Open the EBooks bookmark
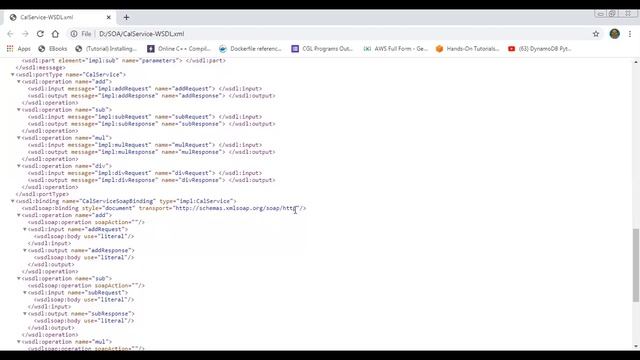 point(53,49)
